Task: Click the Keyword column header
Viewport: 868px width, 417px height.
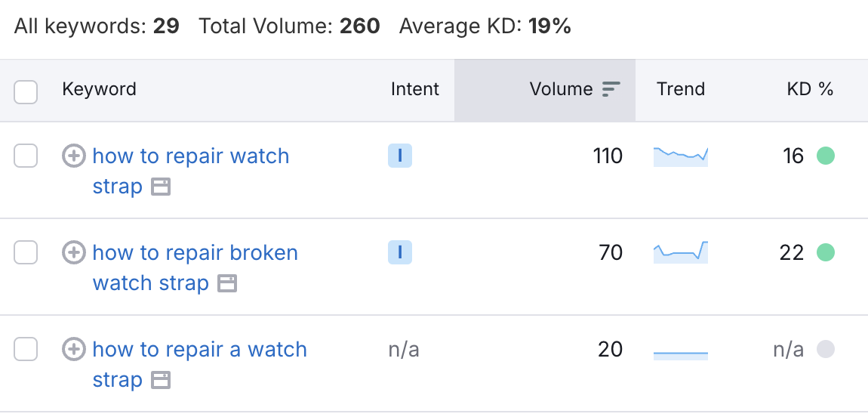Action: 99,89
